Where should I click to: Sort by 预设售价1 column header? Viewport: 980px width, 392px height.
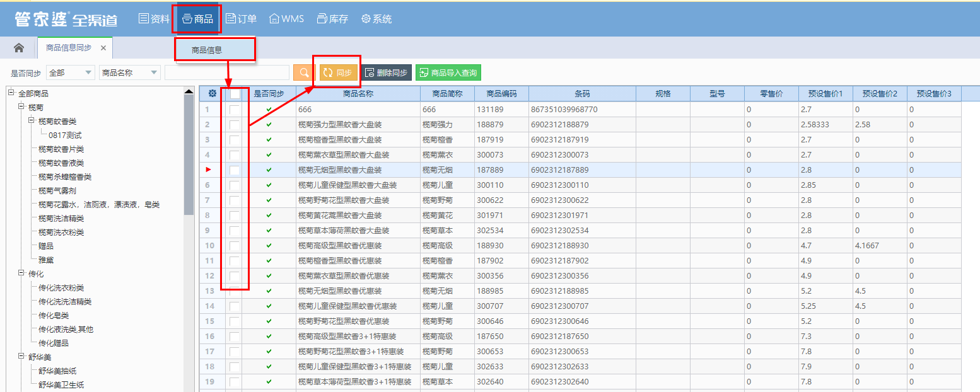click(x=825, y=94)
